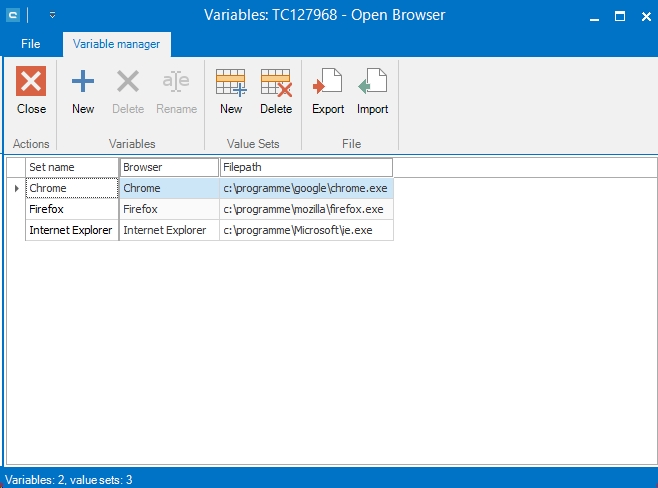
Task: Open the File menu tab
Action: pos(31,44)
